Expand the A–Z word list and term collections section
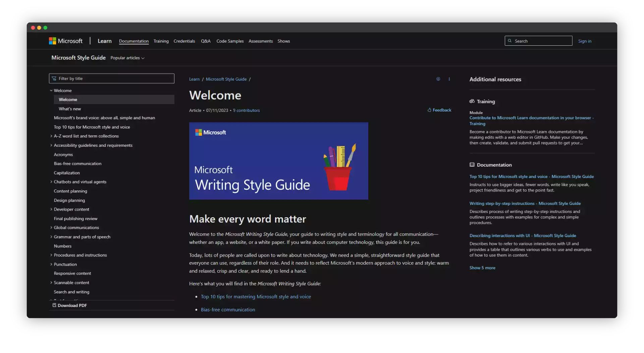Screen dimensions: 644x353 51,136
